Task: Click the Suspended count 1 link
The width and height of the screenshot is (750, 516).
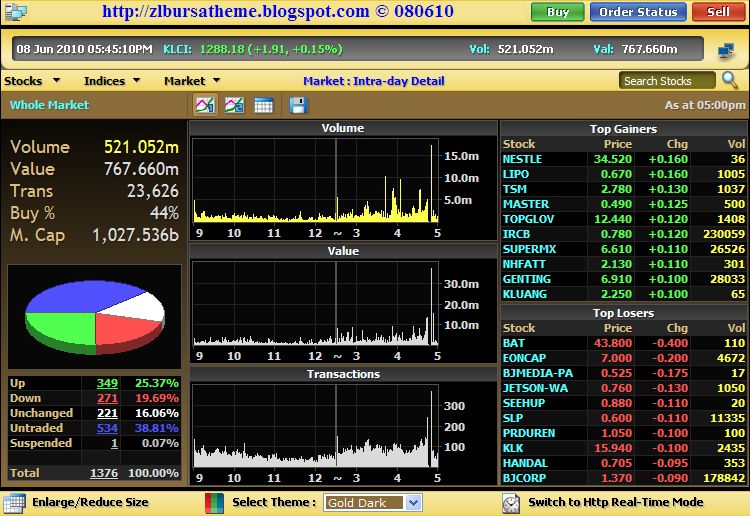Action: pos(114,443)
